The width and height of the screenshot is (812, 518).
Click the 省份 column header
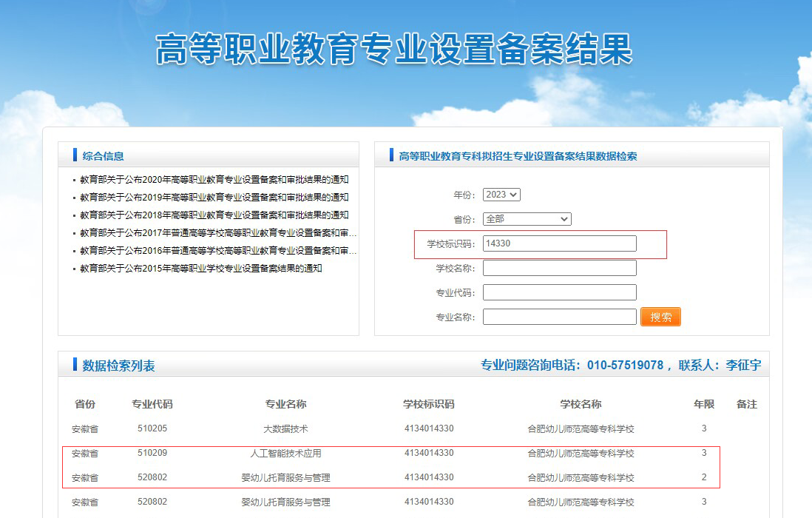(x=85, y=404)
